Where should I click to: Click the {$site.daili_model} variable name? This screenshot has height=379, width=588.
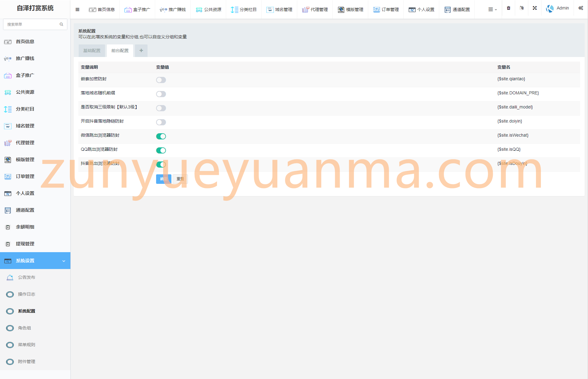[515, 107]
